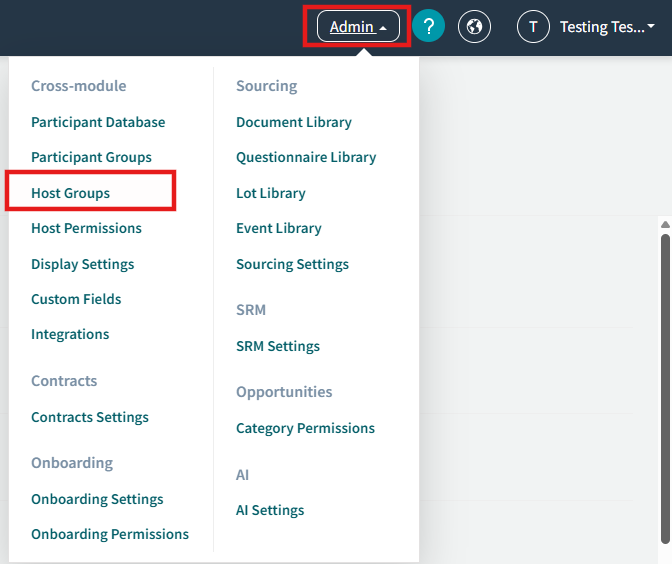Viewport: 672px width, 564px height.
Task: Open Host Groups menu item
Action: click(x=71, y=193)
